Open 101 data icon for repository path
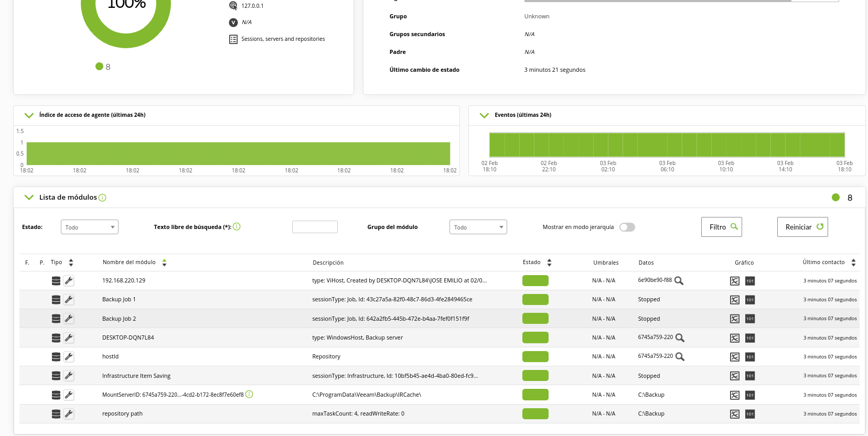This screenshot has height=436, width=868. [750, 414]
